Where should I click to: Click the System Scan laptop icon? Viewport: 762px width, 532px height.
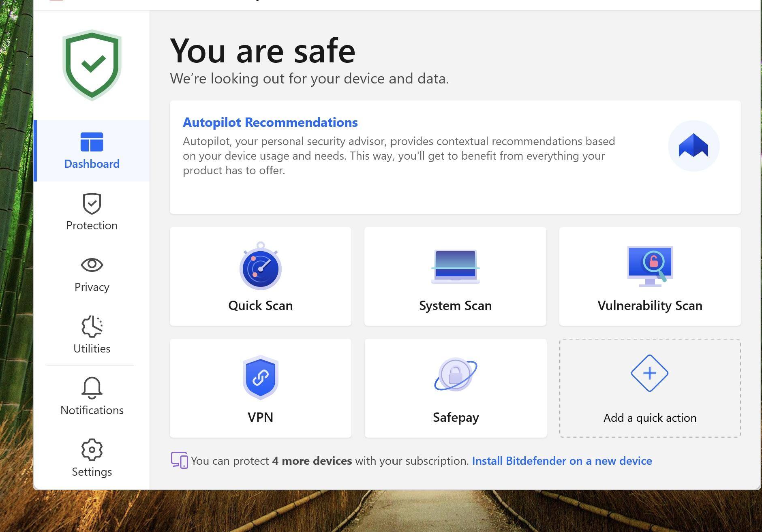(x=455, y=267)
